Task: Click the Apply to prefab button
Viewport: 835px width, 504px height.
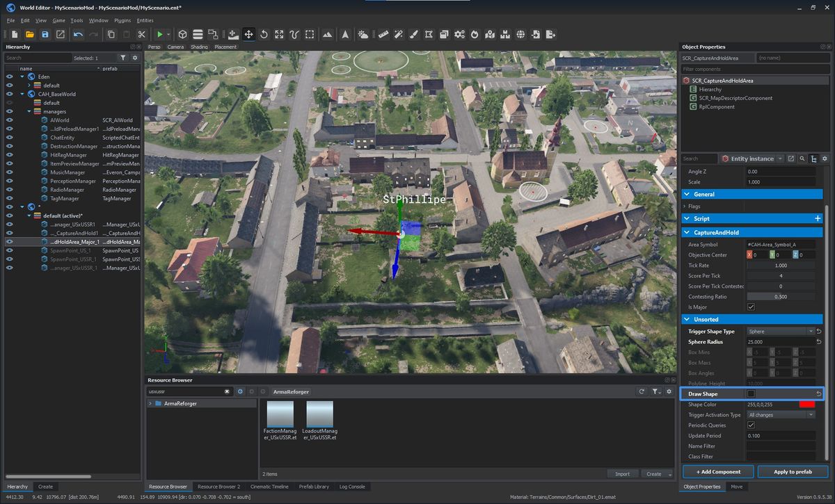Action: pos(792,471)
